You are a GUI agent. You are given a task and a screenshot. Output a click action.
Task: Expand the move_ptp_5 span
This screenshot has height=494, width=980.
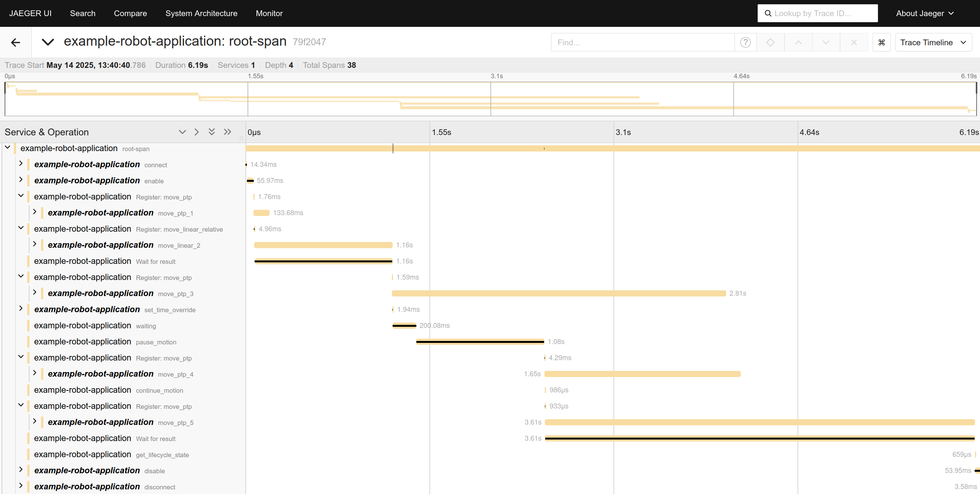coord(35,422)
